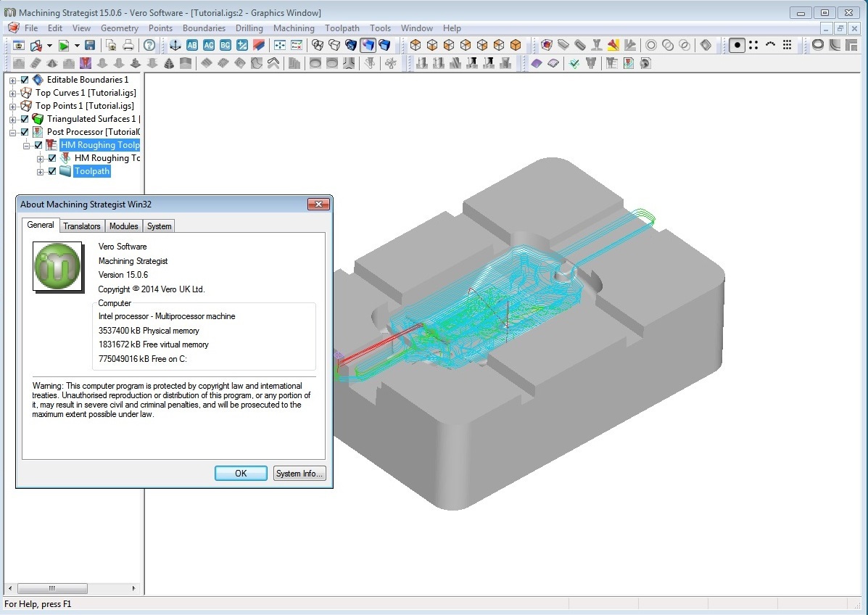Open dropdown arrow beside green play icon

click(x=77, y=46)
